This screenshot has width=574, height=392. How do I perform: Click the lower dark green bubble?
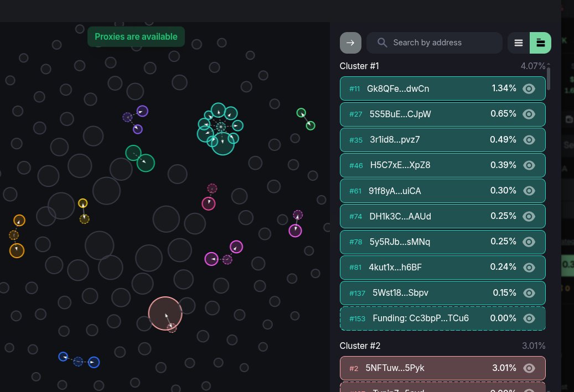[146, 163]
